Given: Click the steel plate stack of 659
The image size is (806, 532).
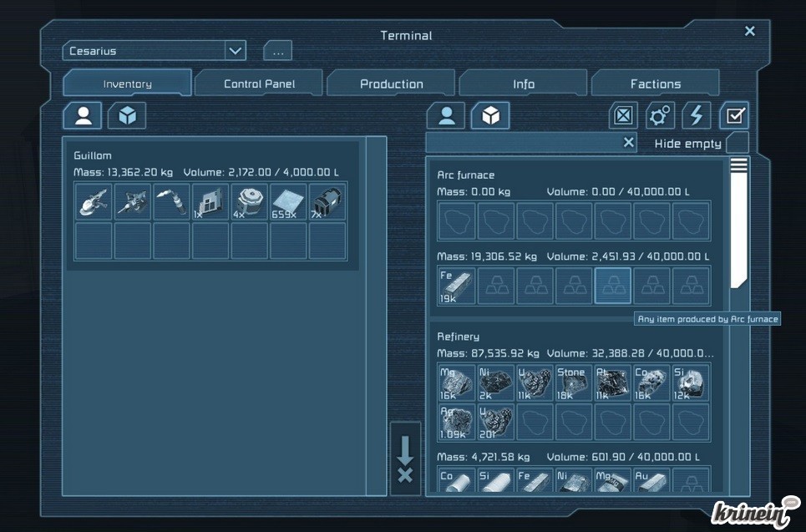Looking at the screenshot, I should click(288, 202).
